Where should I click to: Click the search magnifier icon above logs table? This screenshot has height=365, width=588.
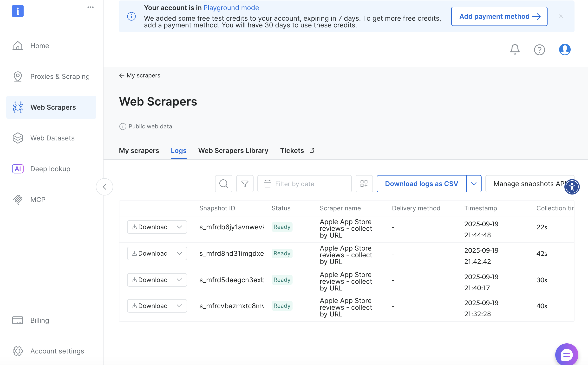pos(223,184)
